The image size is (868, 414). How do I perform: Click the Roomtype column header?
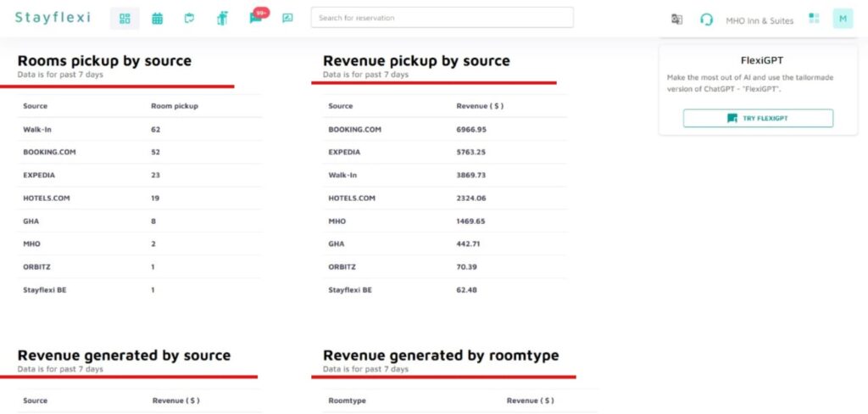click(x=347, y=400)
